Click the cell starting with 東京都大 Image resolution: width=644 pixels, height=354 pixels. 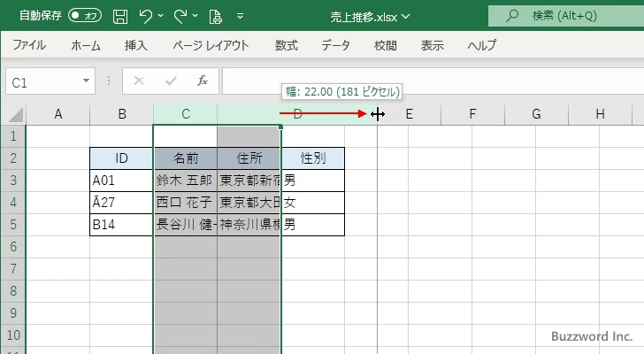[249, 203]
